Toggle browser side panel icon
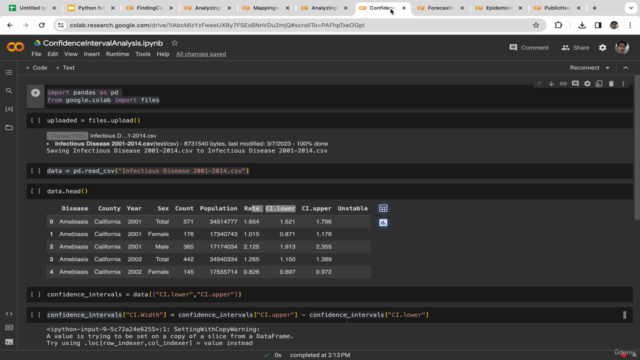Viewport: 640px width, 360px height. coord(598,25)
